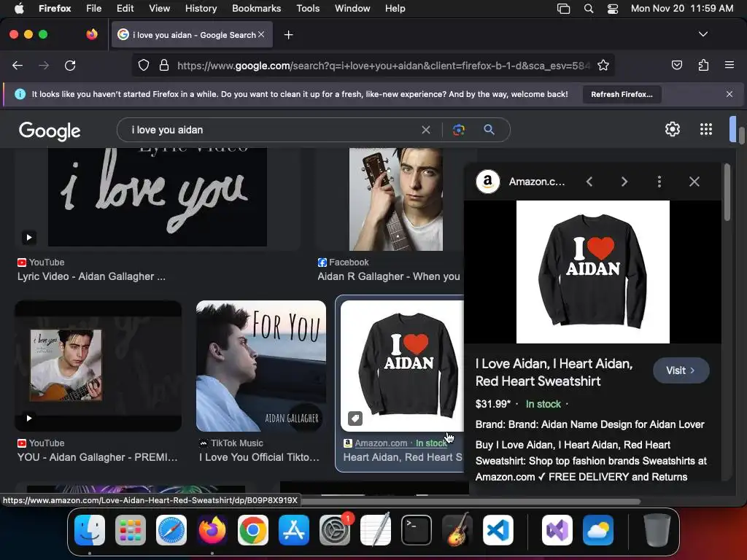The height and width of the screenshot is (560, 747).
Task: Click the Amazon logo icon in preview header
Action: (487, 182)
